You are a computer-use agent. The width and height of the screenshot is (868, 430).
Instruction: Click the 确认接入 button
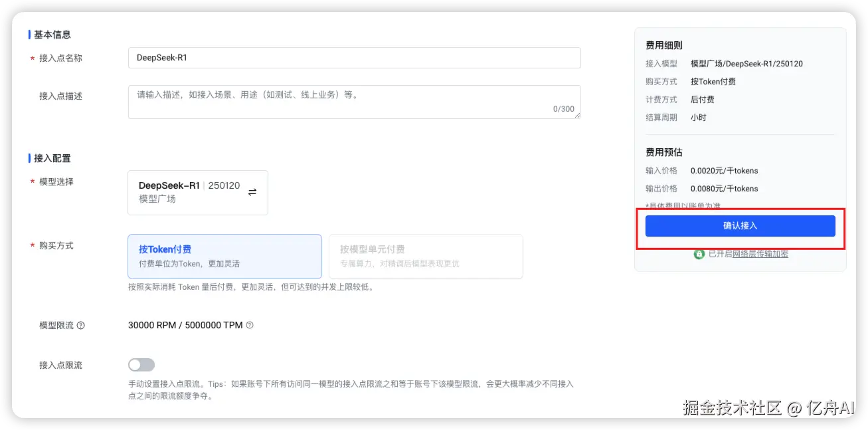coord(740,226)
